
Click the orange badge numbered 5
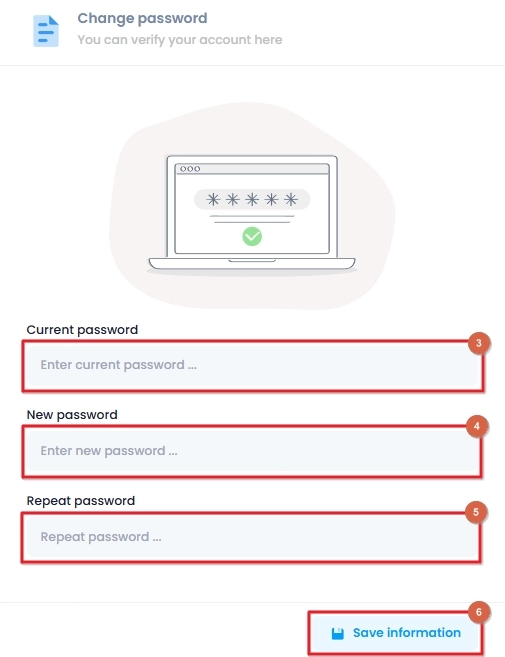[x=476, y=512]
